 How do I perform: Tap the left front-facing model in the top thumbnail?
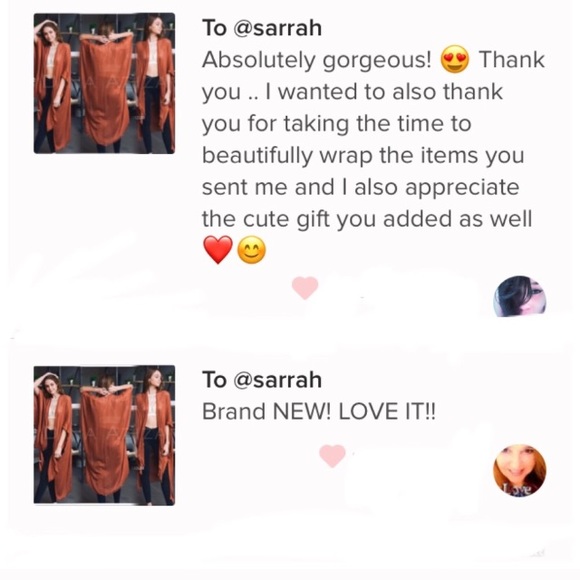55,83
